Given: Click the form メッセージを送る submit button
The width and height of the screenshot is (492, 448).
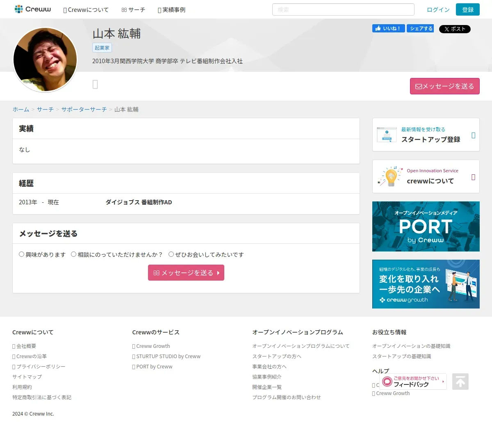Looking at the screenshot, I should click(x=186, y=273).
